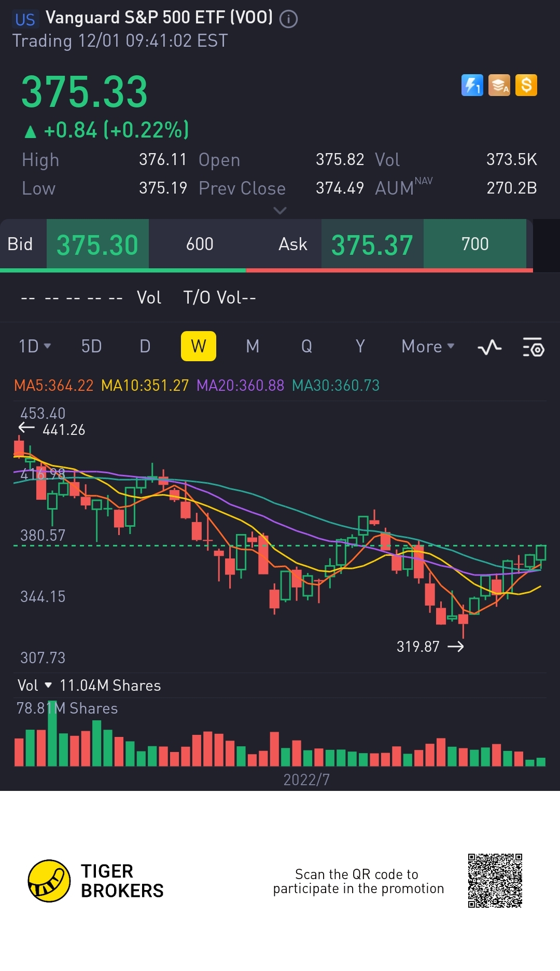Screen dimensions: 560x971
Task: Open the More timeframes dropdown
Action: click(428, 346)
